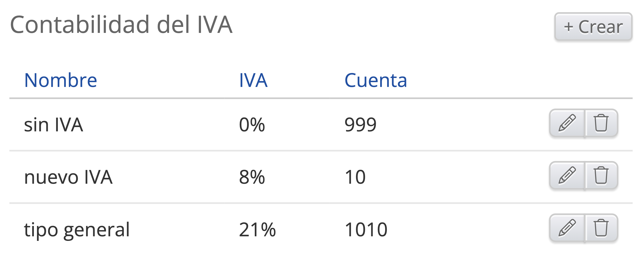Click the 21% IVA value
The height and width of the screenshot is (256, 644).
257,230
